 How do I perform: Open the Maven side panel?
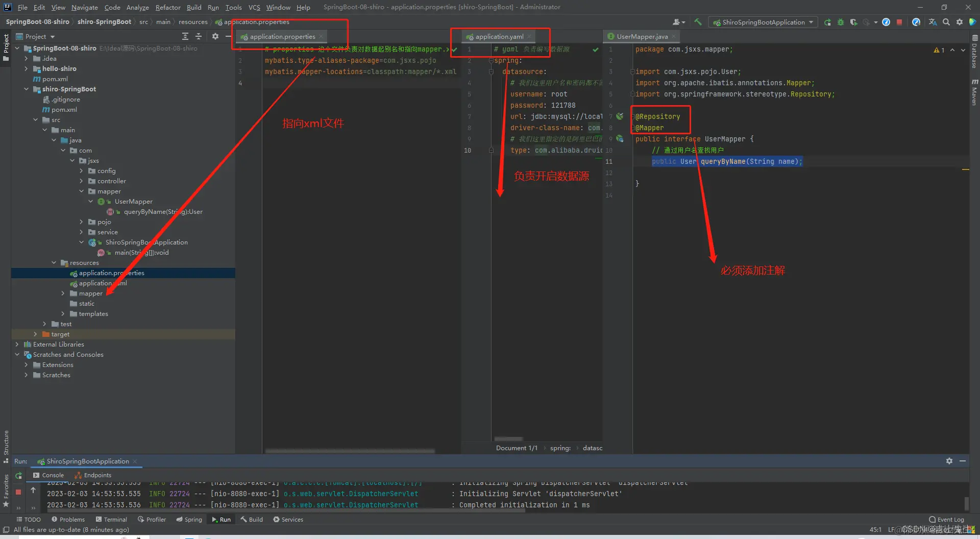point(974,92)
